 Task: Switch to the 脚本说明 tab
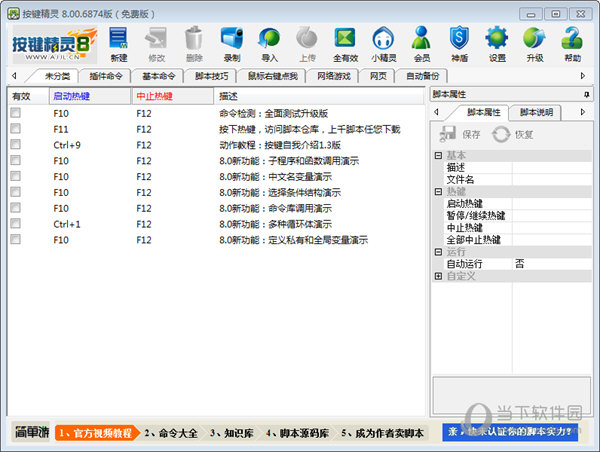(536, 112)
